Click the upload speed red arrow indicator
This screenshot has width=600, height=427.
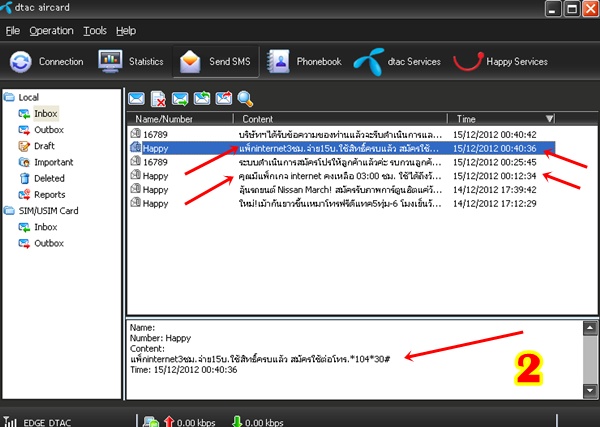pos(169,422)
